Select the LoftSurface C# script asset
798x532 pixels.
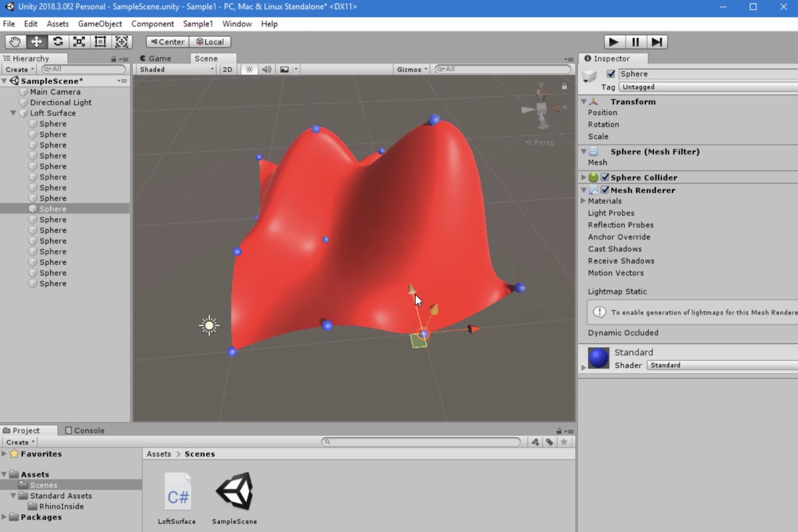[x=177, y=490]
